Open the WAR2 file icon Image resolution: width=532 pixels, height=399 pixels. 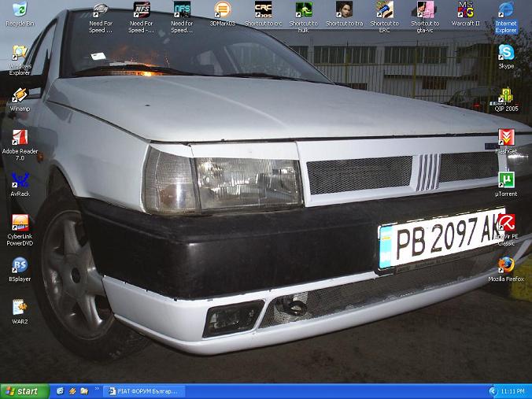coord(20,308)
